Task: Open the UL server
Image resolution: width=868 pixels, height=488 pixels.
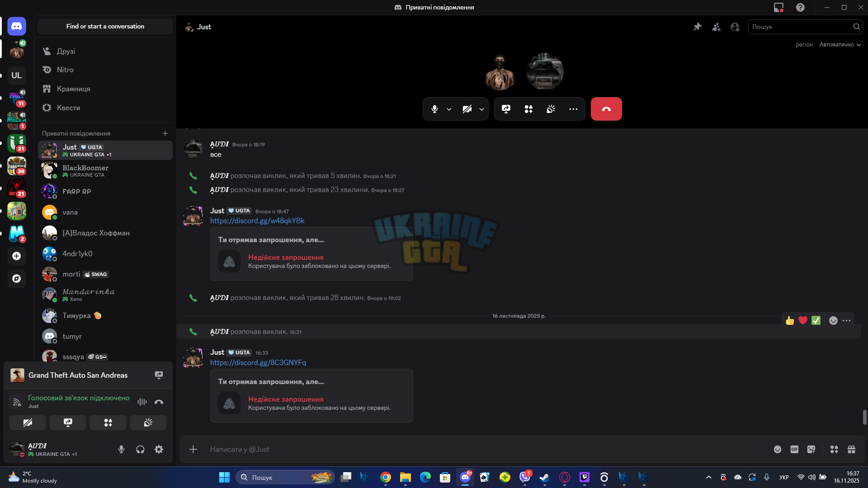Action: 17,75
